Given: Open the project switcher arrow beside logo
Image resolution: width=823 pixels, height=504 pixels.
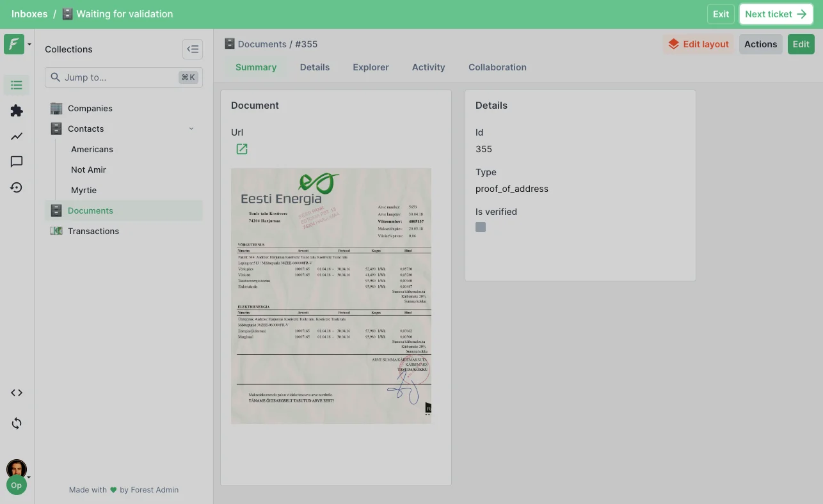Looking at the screenshot, I should 29,45.
